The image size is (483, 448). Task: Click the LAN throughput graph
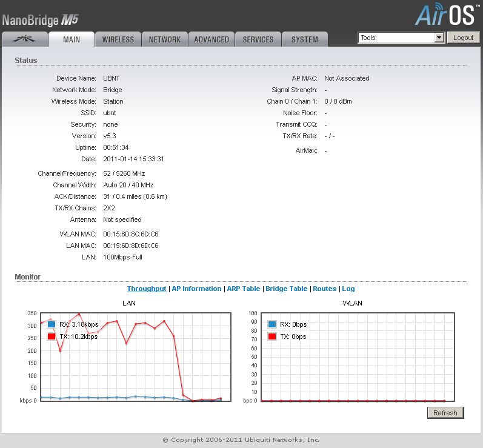click(136, 357)
